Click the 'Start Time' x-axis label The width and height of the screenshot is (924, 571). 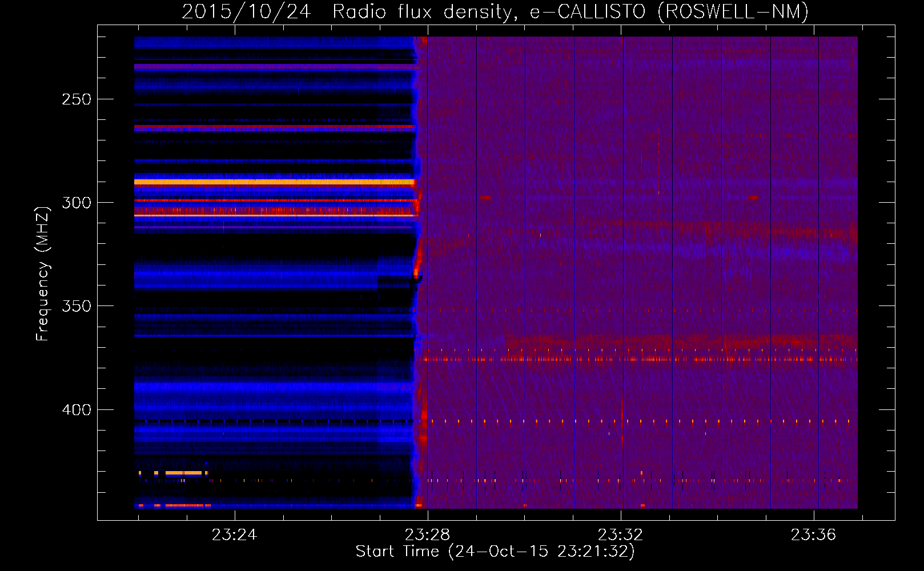(495, 551)
